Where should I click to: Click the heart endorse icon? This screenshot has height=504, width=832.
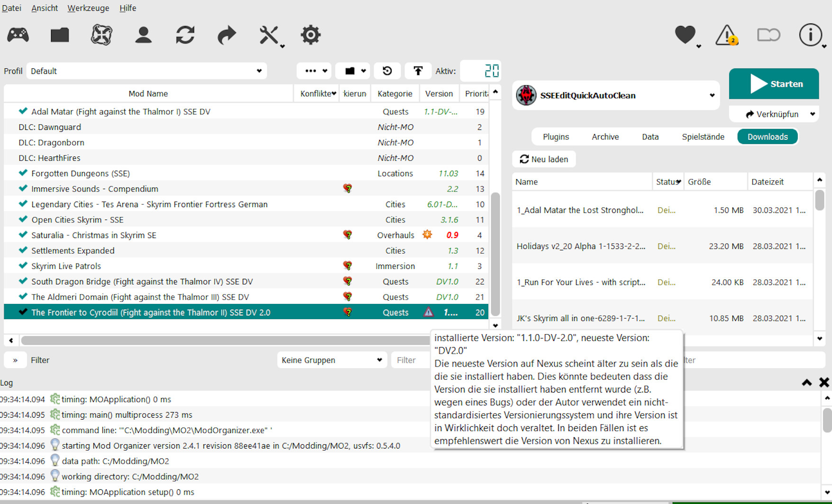pos(685,35)
